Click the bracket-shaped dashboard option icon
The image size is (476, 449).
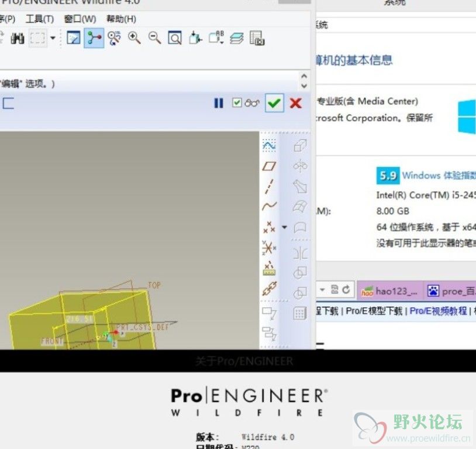[x=8, y=103]
